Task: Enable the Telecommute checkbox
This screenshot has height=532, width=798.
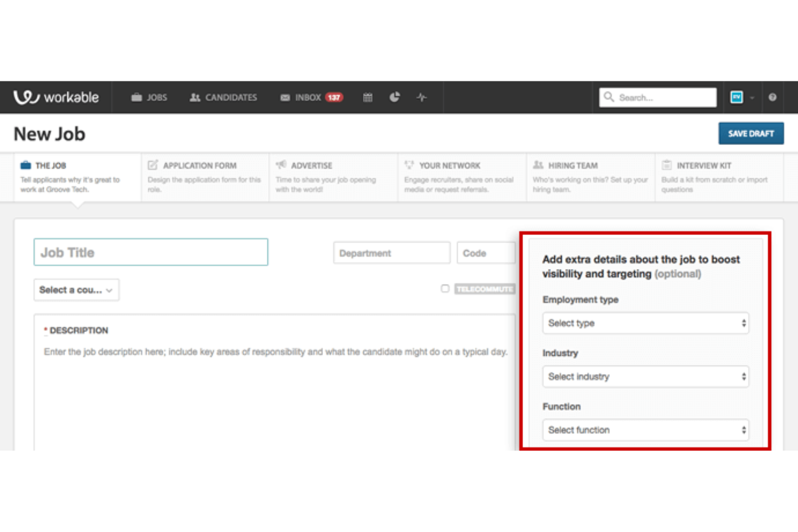Action: click(x=445, y=288)
